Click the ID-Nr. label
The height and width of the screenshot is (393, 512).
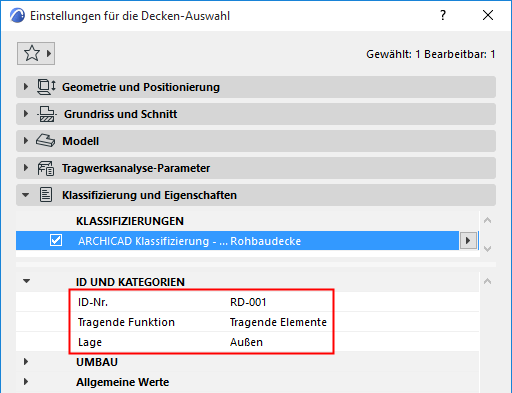(x=93, y=302)
